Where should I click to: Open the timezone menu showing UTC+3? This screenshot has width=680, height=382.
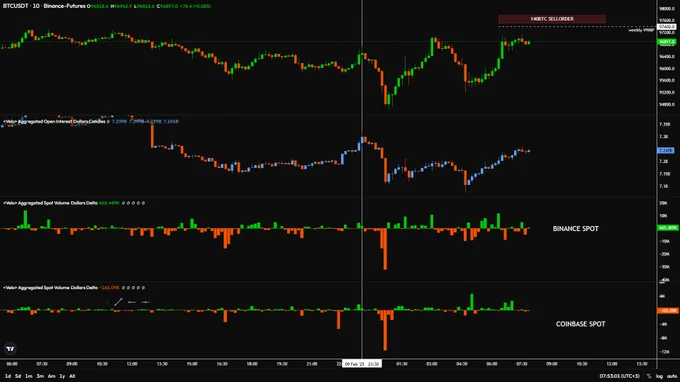(x=620, y=376)
